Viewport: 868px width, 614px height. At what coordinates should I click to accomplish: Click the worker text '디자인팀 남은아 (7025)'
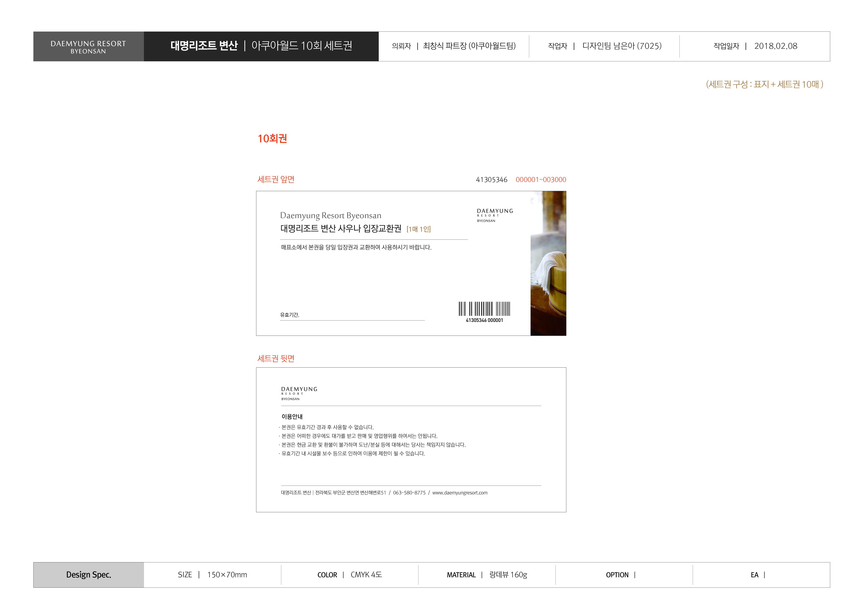(622, 46)
